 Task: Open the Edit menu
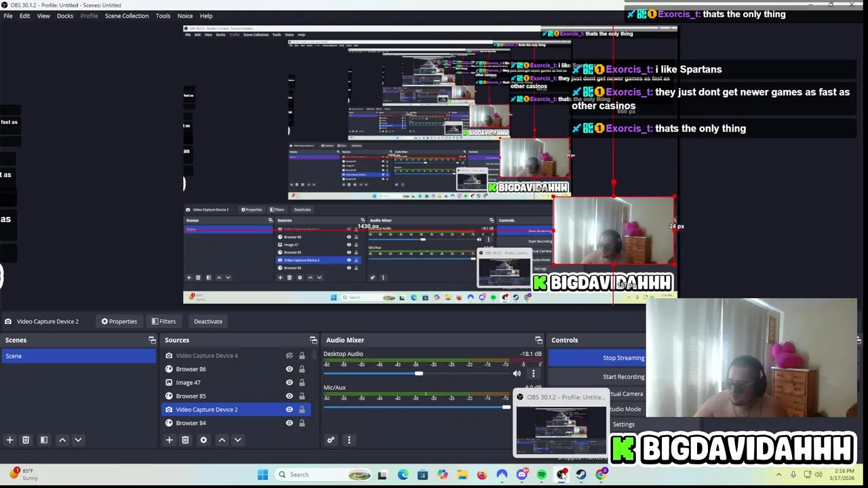point(24,16)
